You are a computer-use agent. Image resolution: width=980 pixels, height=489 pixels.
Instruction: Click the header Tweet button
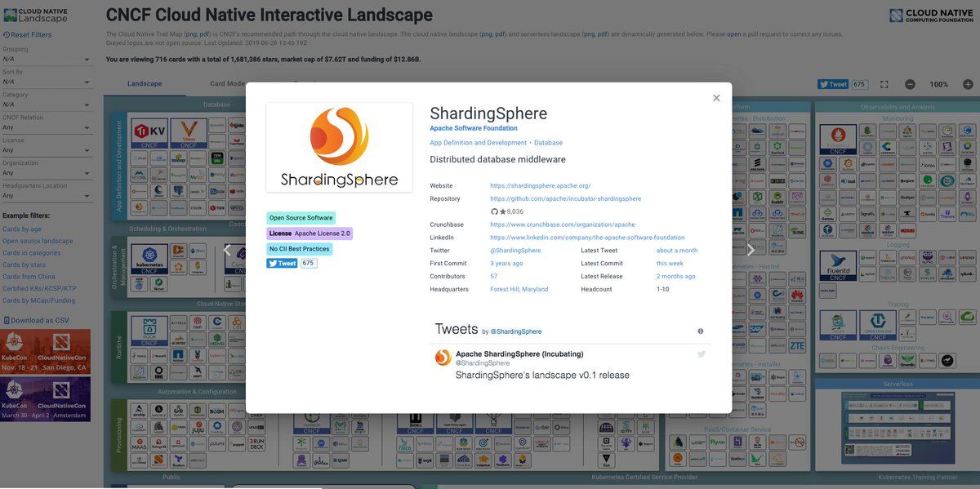coord(833,84)
